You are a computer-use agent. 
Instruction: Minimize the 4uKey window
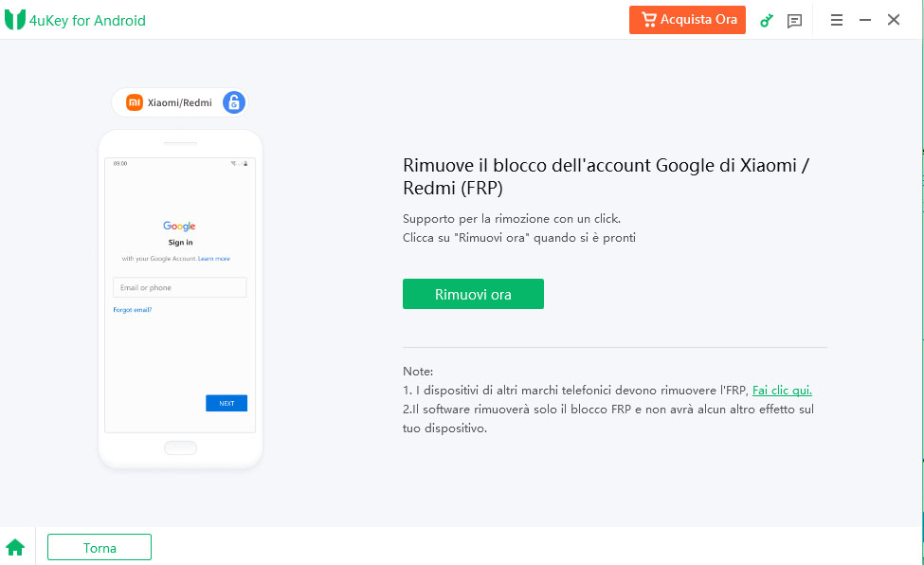click(x=865, y=20)
